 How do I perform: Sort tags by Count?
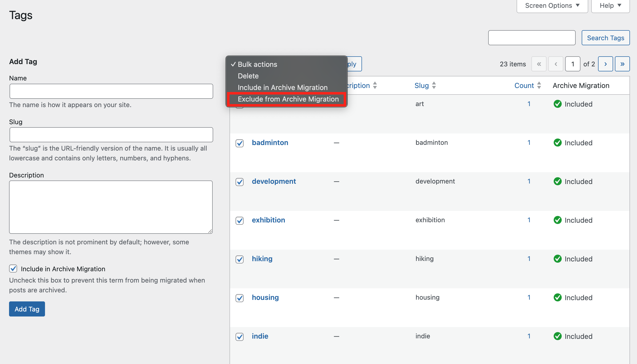click(524, 85)
